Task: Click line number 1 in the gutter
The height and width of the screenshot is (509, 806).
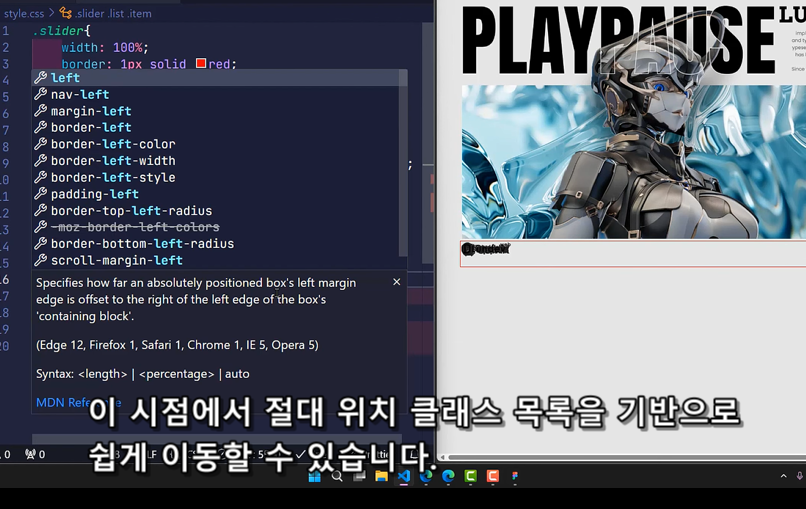Action: point(6,31)
